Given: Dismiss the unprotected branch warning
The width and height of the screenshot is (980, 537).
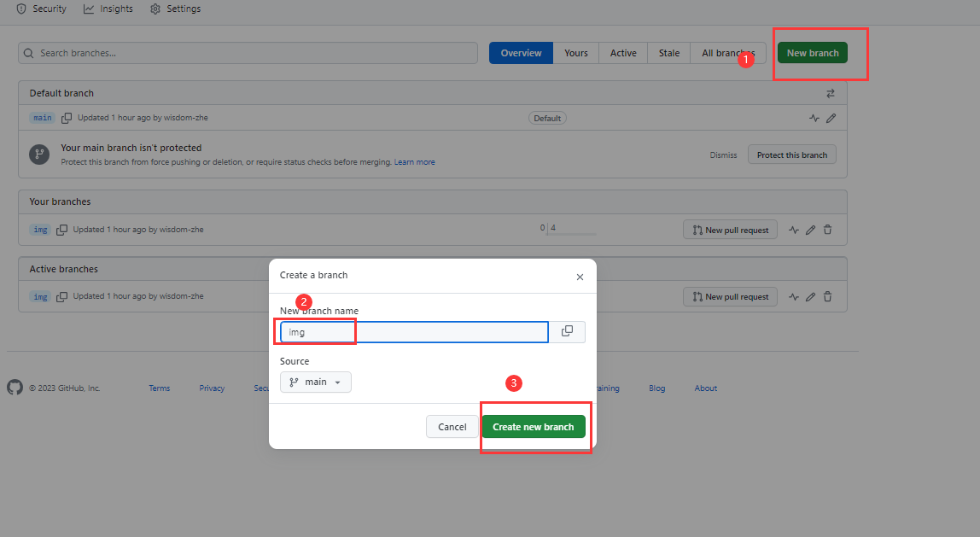Looking at the screenshot, I should [723, 155].
